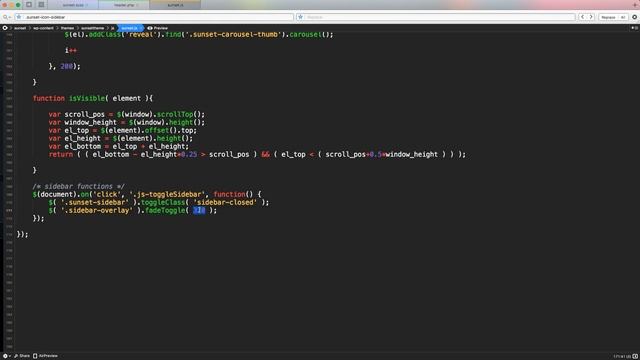Select wp-content in the path bar

(43, 28)
